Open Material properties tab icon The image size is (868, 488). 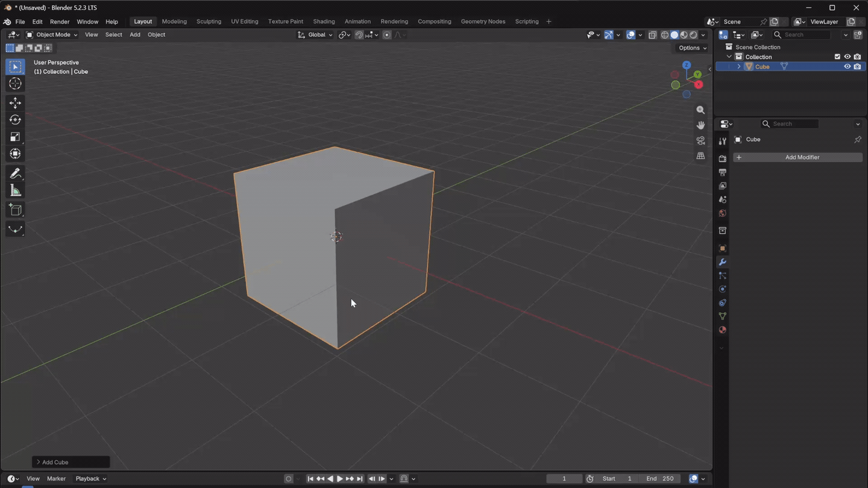(722, 330)
